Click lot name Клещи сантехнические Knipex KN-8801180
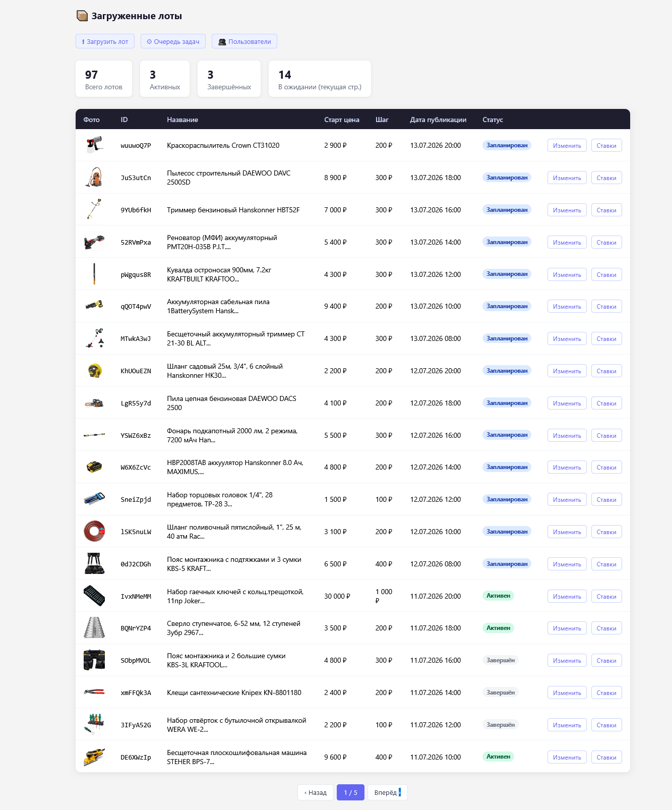Image resolution: width=672 pixels, height=810 pixels. point(234,692)
